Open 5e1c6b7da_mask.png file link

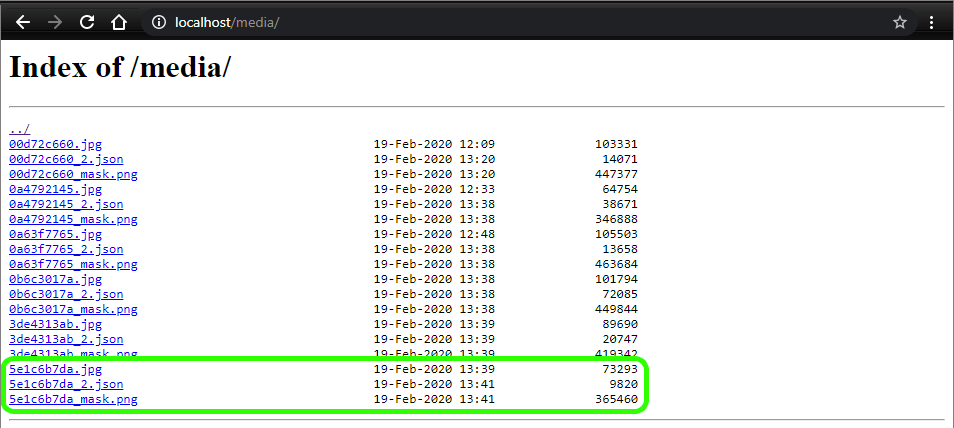tap(73, 400)
